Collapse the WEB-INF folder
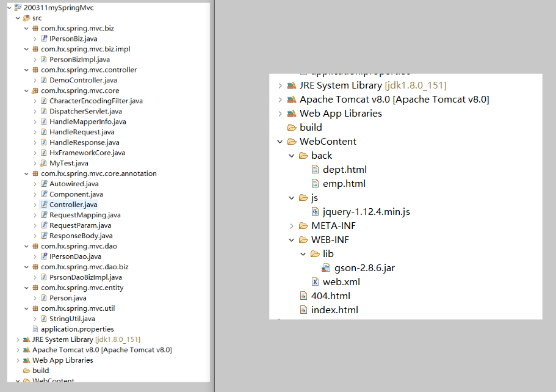 [x=292, y=240]
